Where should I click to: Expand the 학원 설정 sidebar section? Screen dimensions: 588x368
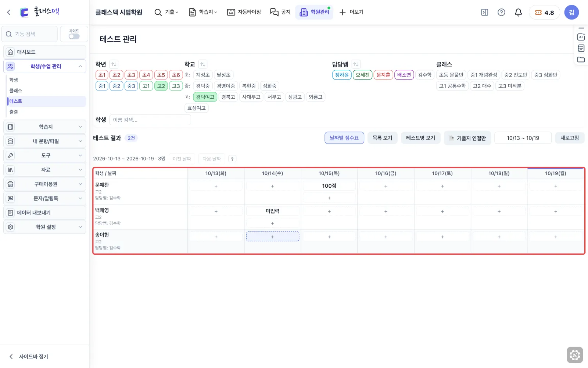click(45, 227)
